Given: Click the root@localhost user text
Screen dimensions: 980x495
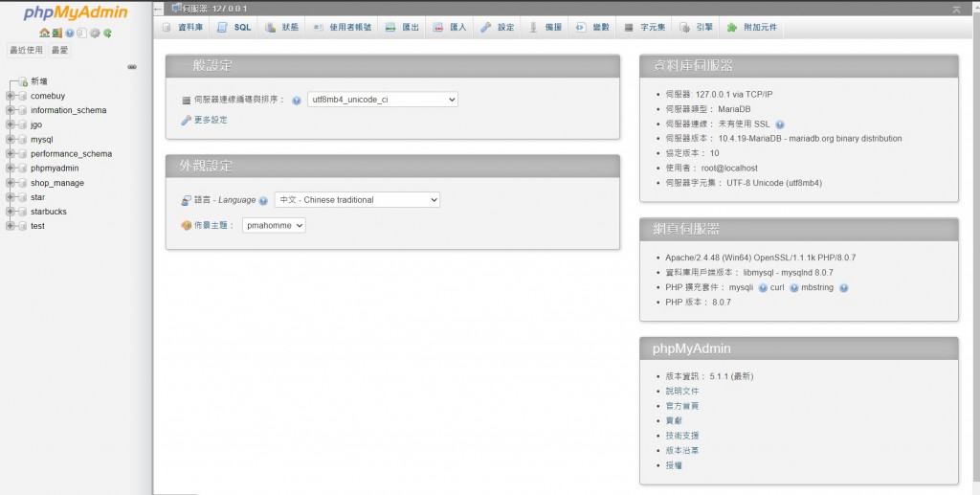Looking at the screenshot, I should [x=729, y=169].
